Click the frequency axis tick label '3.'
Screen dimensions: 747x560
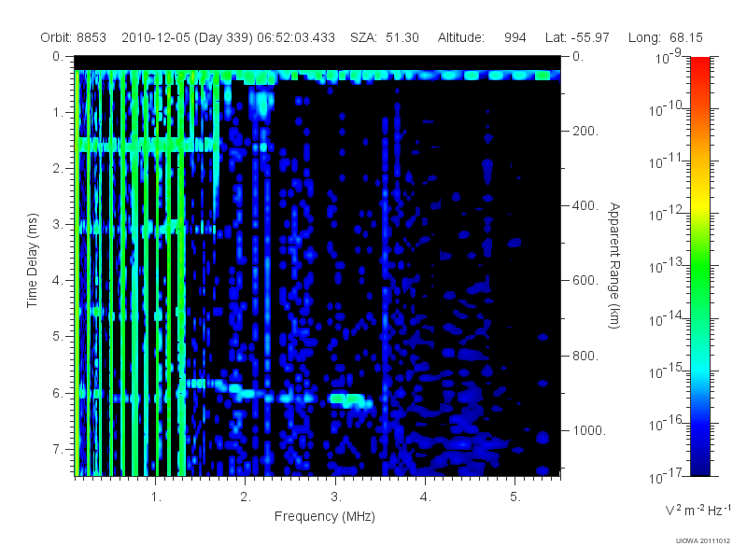pos(336,497)
